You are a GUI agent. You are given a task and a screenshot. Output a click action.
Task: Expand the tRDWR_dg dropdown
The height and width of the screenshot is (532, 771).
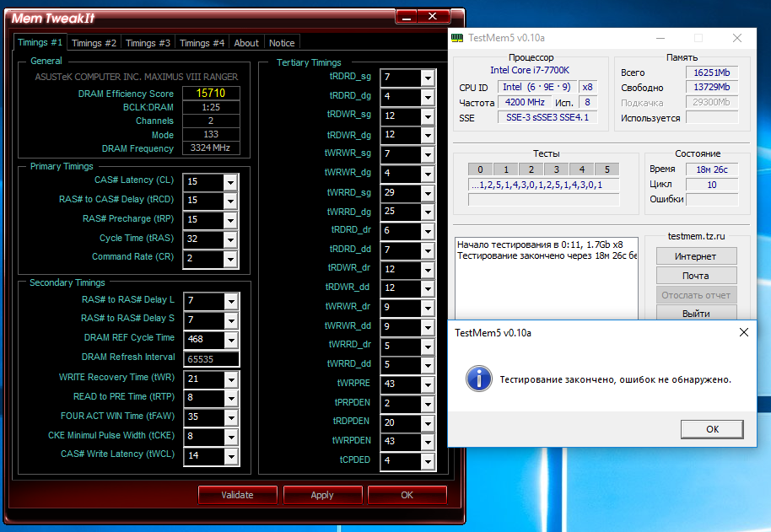[x=428, y=135]
